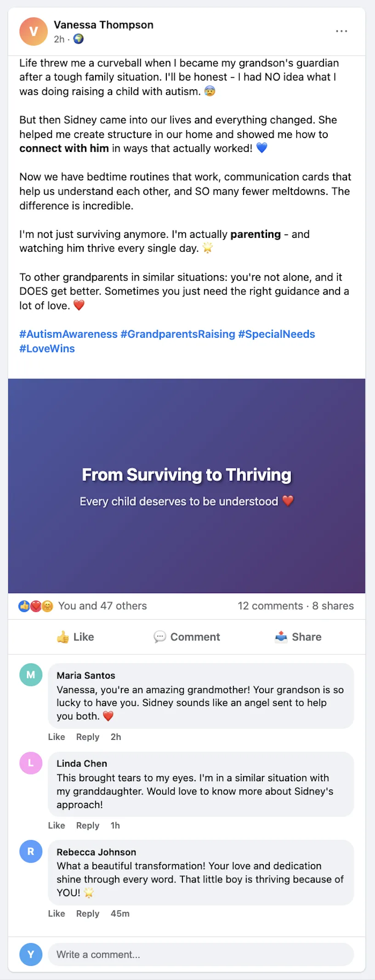Reply to Rebecca Johnson's comment
Screen dimensions: 375x980
[88, 914]
